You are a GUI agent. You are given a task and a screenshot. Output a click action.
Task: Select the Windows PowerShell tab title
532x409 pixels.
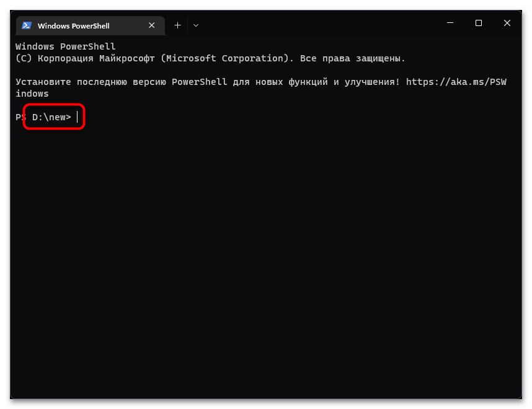point(73,26)
